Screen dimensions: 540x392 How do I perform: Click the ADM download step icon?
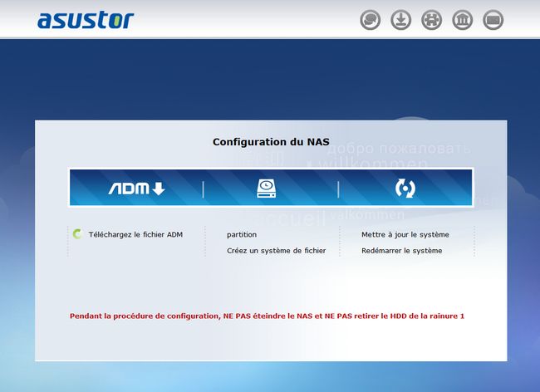(x=137, y=189)
